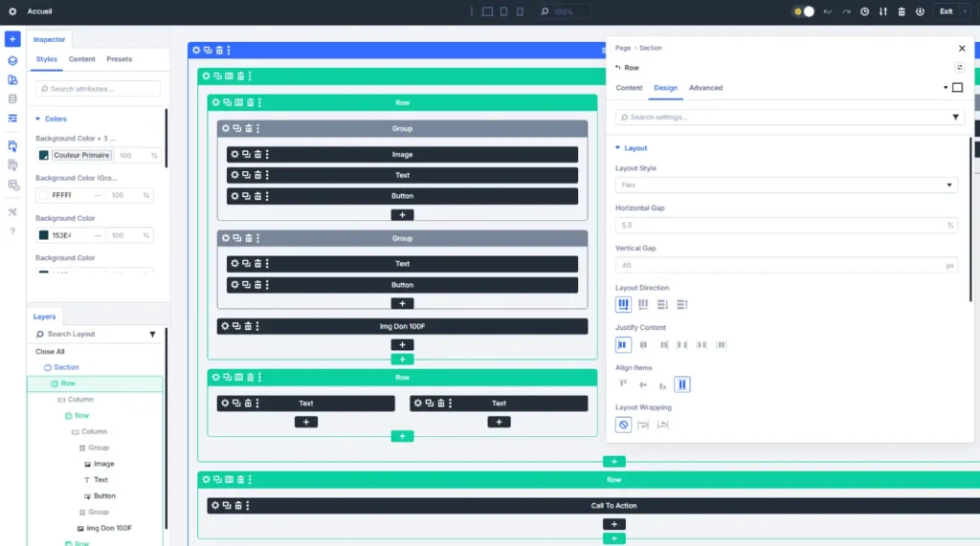Select highlighted stretch Align Items option
The width and height of the screenshot is (980, 546).
681,384
